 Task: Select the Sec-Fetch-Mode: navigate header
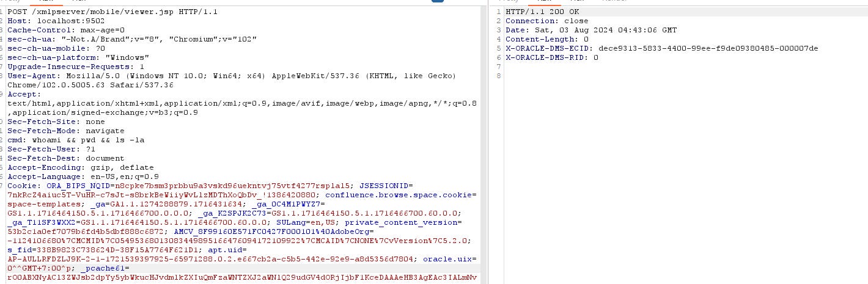(66, 131)
